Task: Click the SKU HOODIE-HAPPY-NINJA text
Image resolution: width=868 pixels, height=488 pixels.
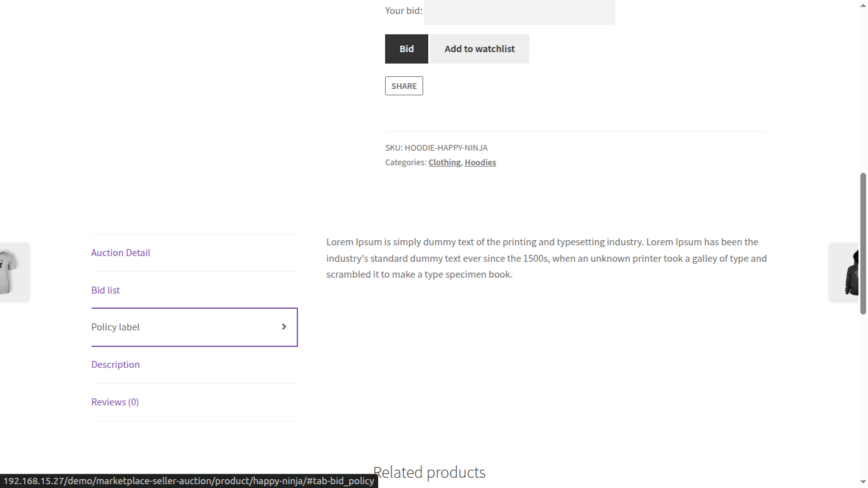Action: click(x=437, y=148)
